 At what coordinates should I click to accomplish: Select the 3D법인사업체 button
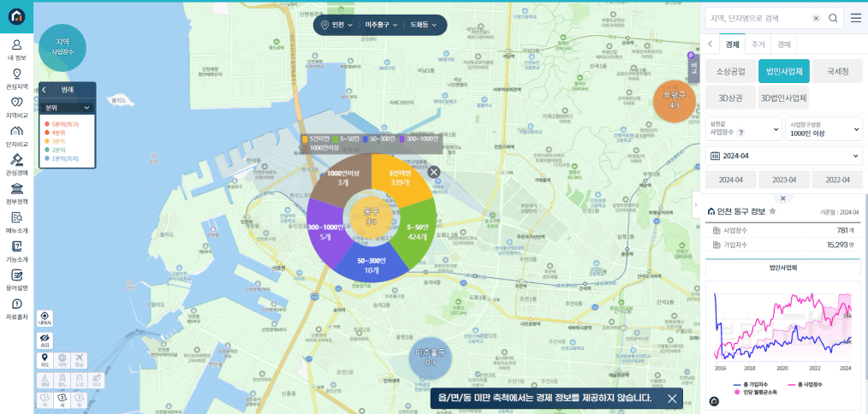coord(784,98)
